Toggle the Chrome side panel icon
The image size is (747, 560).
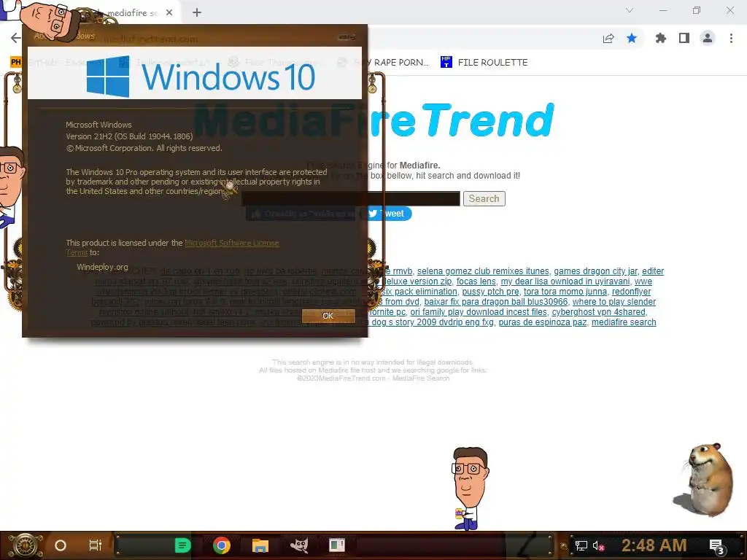[x=684, y=38]
